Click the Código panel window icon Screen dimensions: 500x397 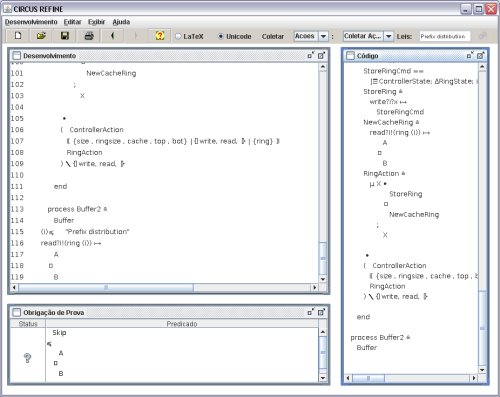tap(350, 56)
